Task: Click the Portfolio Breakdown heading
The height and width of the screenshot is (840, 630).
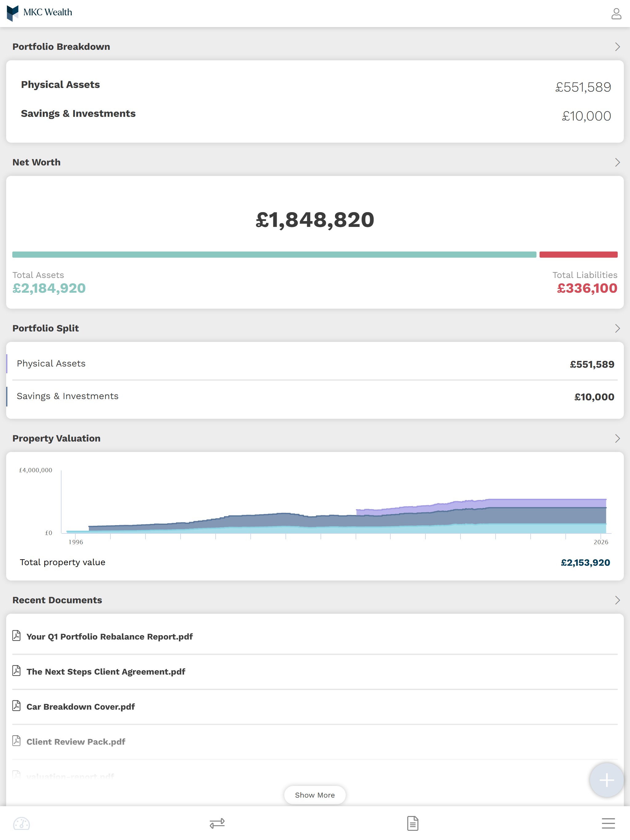Action: tap(61, 47)
